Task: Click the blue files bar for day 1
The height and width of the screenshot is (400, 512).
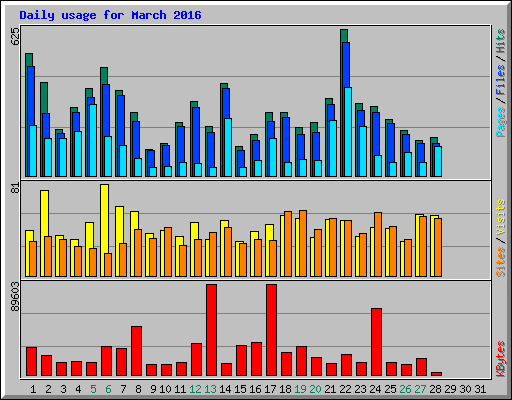Action: (x=31, y=96)
